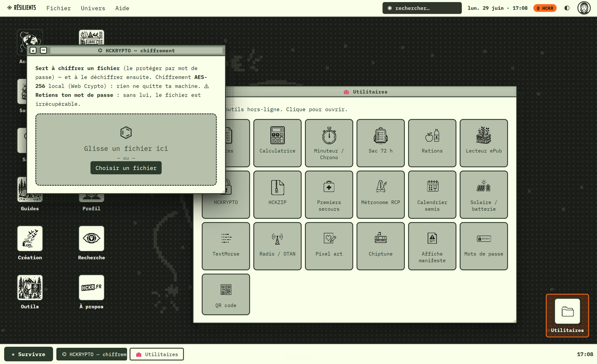Open the HCKZIP utility
The height and width of the screenshot is (364, 597).
tap(277, 194)
